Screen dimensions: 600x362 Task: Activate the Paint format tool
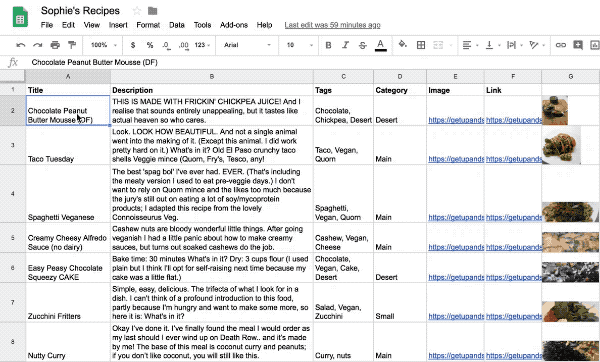click(72, 45)
